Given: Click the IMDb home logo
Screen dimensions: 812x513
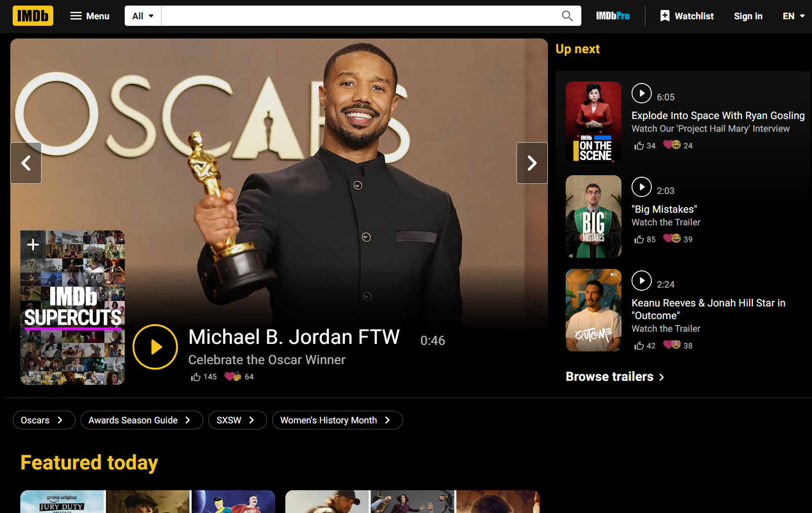Looking at the screenshot, I should coord(33,16).
